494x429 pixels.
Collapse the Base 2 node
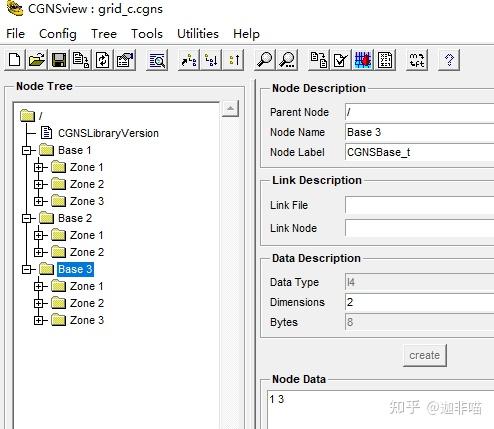(x=27, y=218)
